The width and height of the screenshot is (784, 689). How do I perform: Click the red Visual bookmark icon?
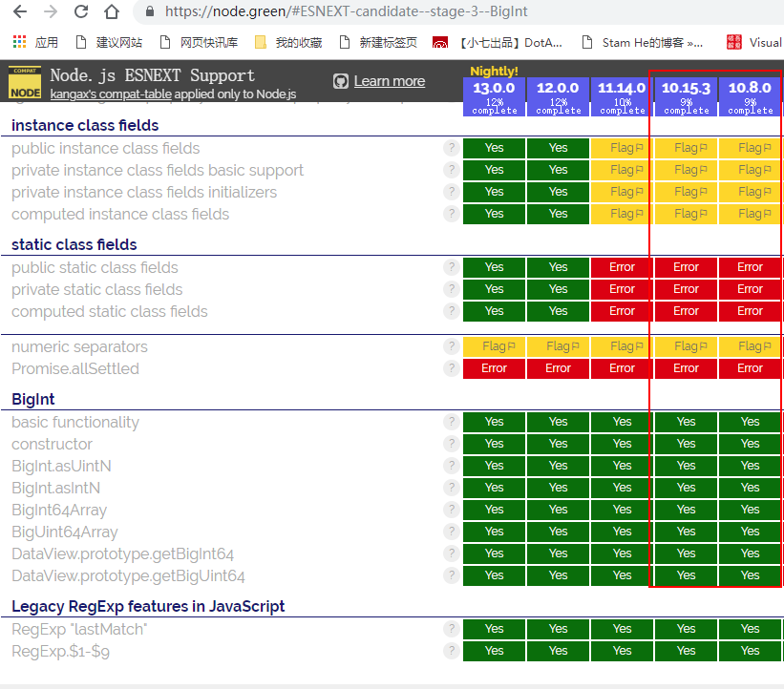(732, 44)
